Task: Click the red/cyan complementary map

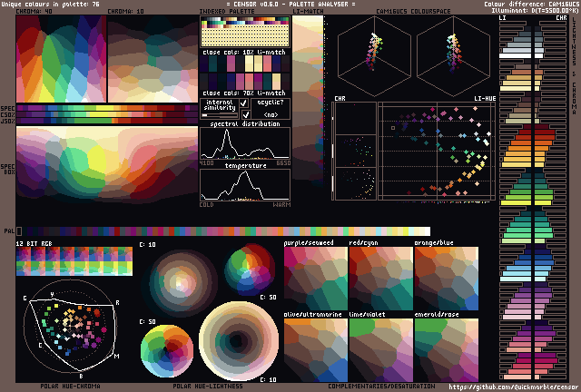Action: (381, 279)
